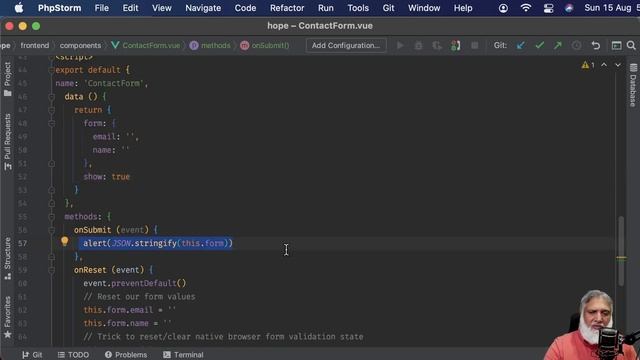640x360 pixels.
Task: Click Git Update Project blue arrow
Action: coord(521,45)
